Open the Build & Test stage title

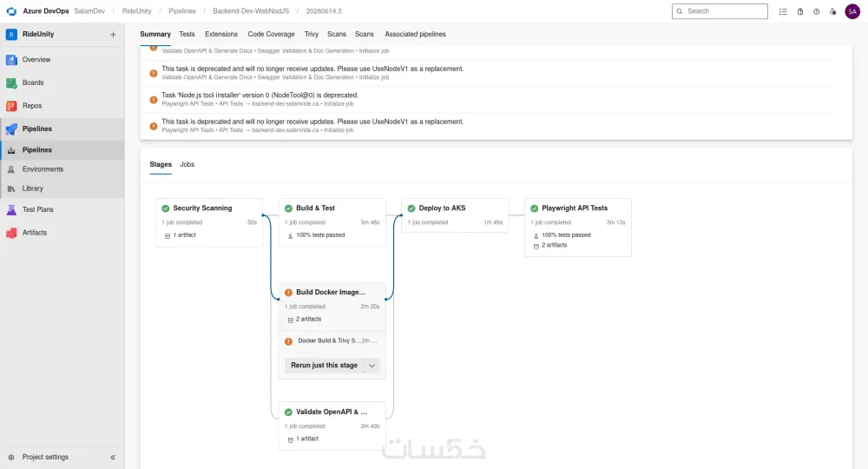pos(316,208)
